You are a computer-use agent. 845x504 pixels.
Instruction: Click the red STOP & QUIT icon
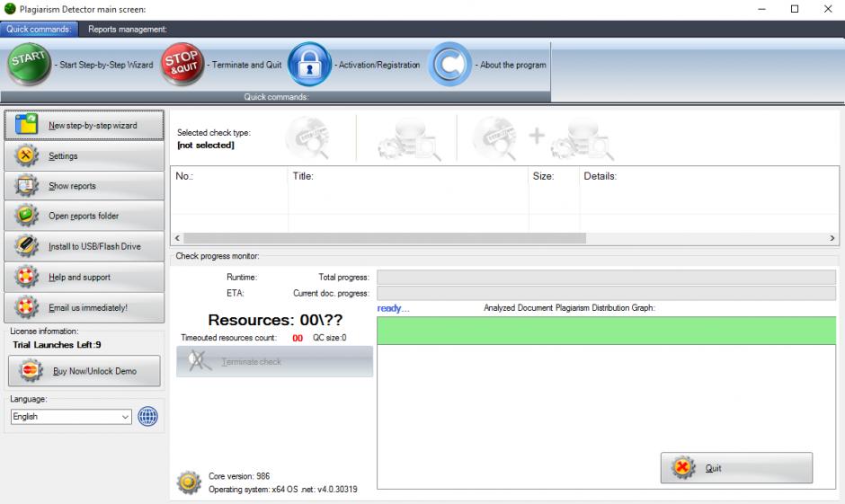click(x=182, y=65)
